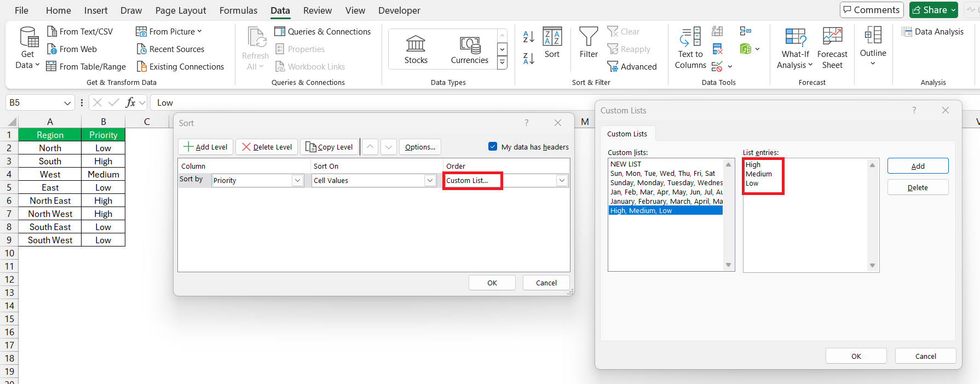This screenshot has height=384, width=980.
Task: Open the Sort On Cell Values dropdown
Action: pyautogui.click(x=430, y=180)
